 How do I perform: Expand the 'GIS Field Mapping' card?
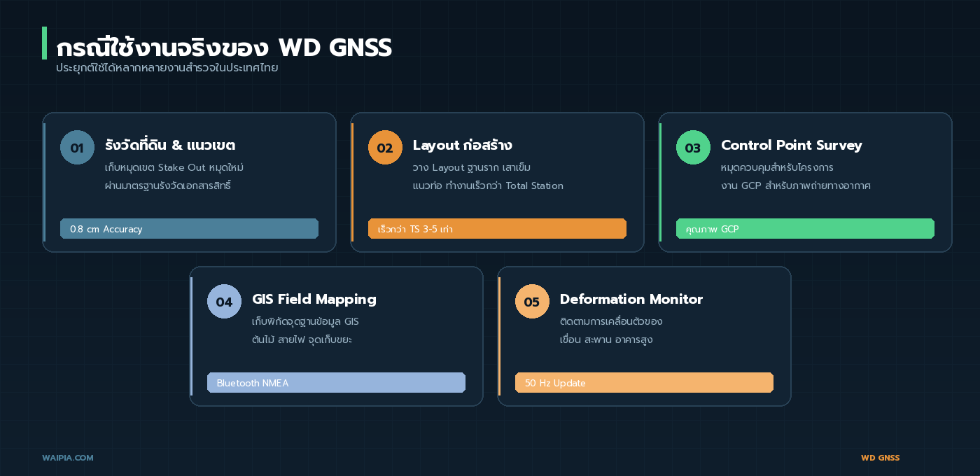point(336,336)
